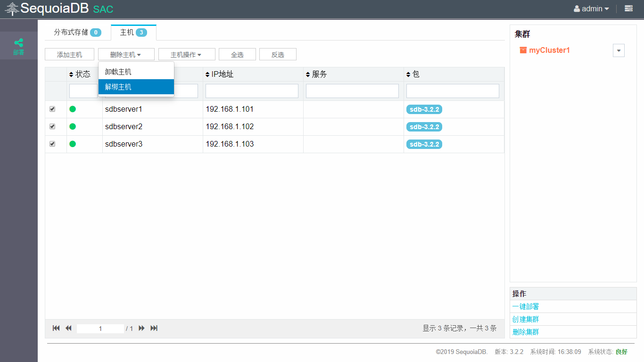Jump to the last page of records
644x362 pixels.
(x=154, y=328)
